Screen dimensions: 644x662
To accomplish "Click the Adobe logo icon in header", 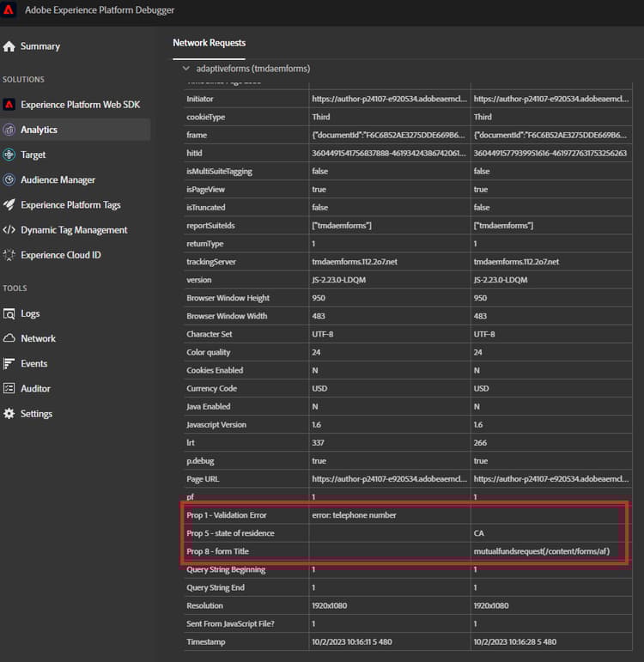I will pos(10,9).
